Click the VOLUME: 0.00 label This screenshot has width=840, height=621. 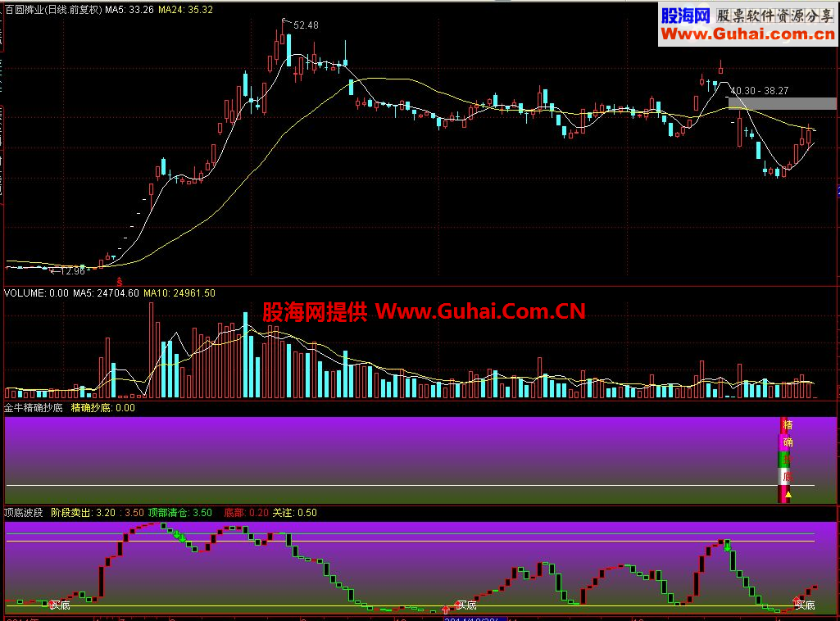tap(36, 293)
